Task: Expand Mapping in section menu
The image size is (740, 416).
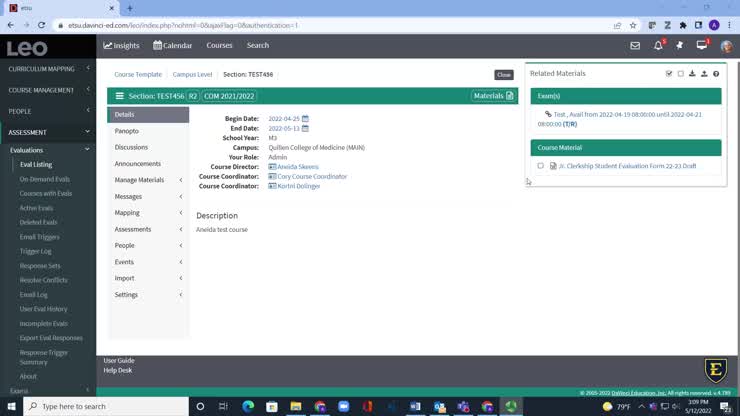Action: (x=148, y=213)
